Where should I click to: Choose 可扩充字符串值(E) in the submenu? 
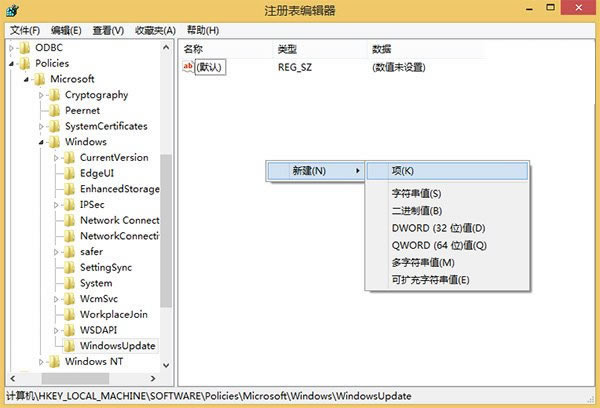click(447, 280)
